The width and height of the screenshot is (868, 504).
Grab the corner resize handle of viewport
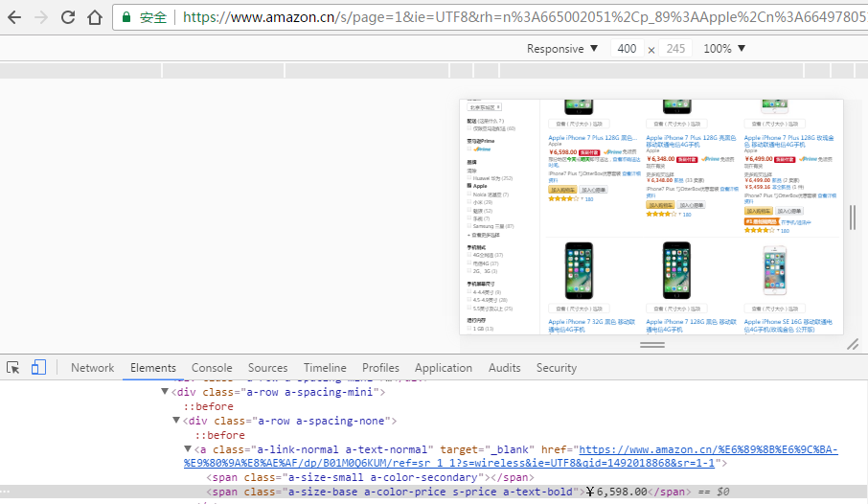point(853,345)
